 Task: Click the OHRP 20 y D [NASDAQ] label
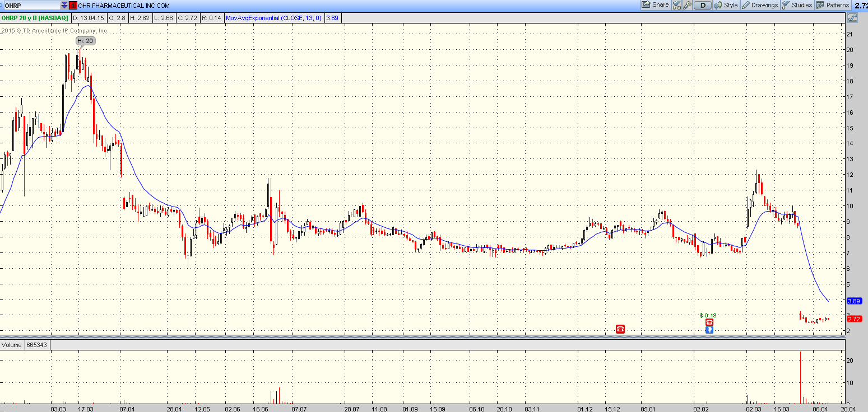(35, 18)
